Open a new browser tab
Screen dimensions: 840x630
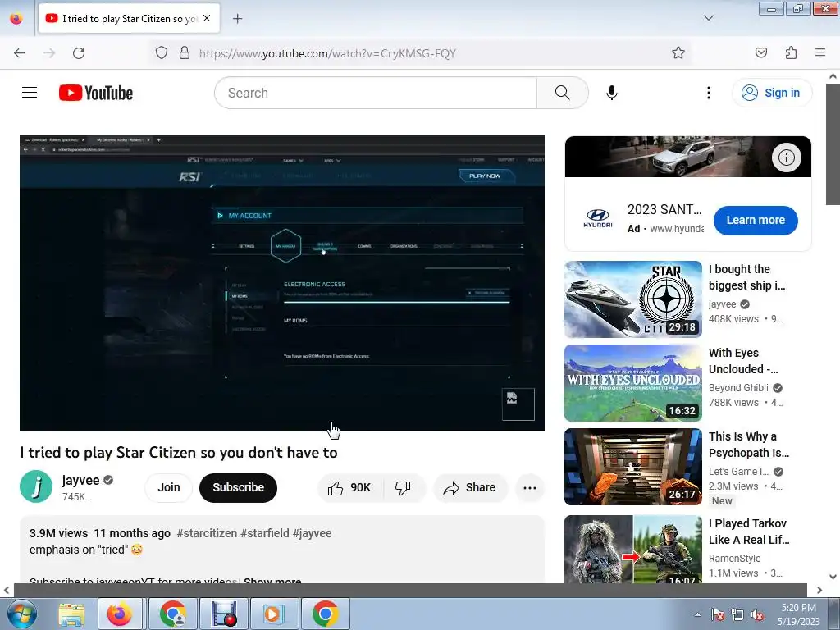[x=237, y=19]
